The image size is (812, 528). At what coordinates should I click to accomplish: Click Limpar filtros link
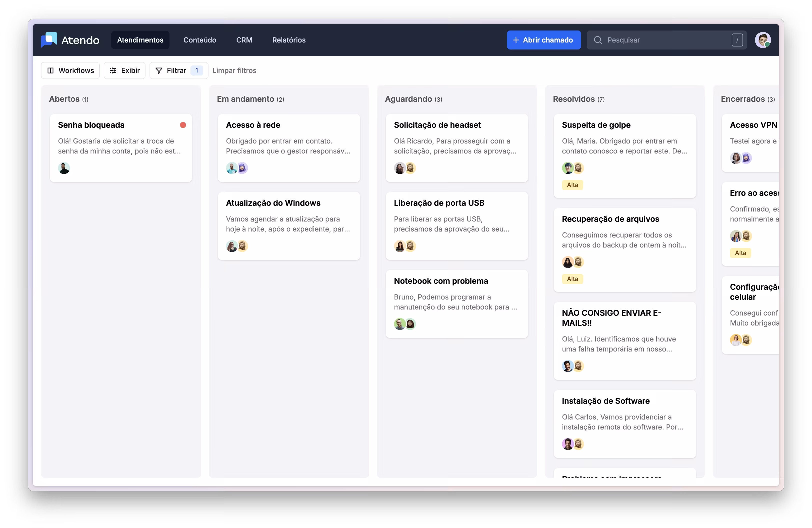(234, 70)
